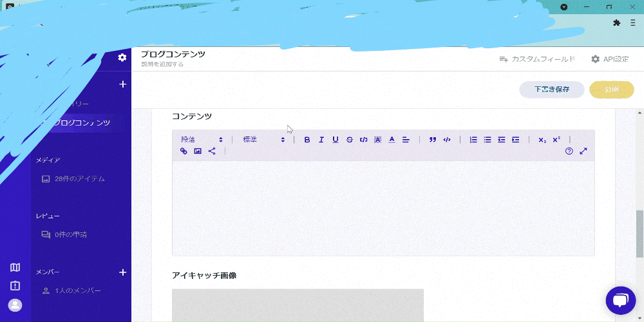Viewport: 644px width, 322px height.
Task: Insert a blockquote
Action: [433, 140]
